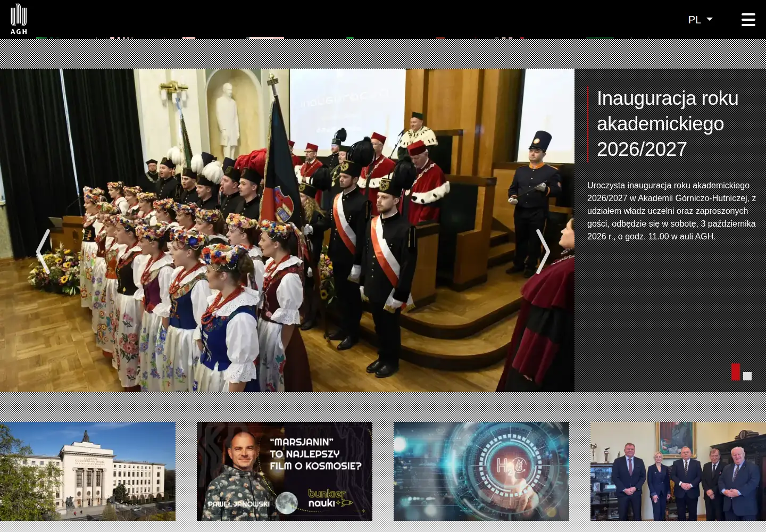Click the text "Uroczysta inauguracja roku akademickiego"
Image resolution: width=766 pixels, height=532 pixels.
[668, 186]
